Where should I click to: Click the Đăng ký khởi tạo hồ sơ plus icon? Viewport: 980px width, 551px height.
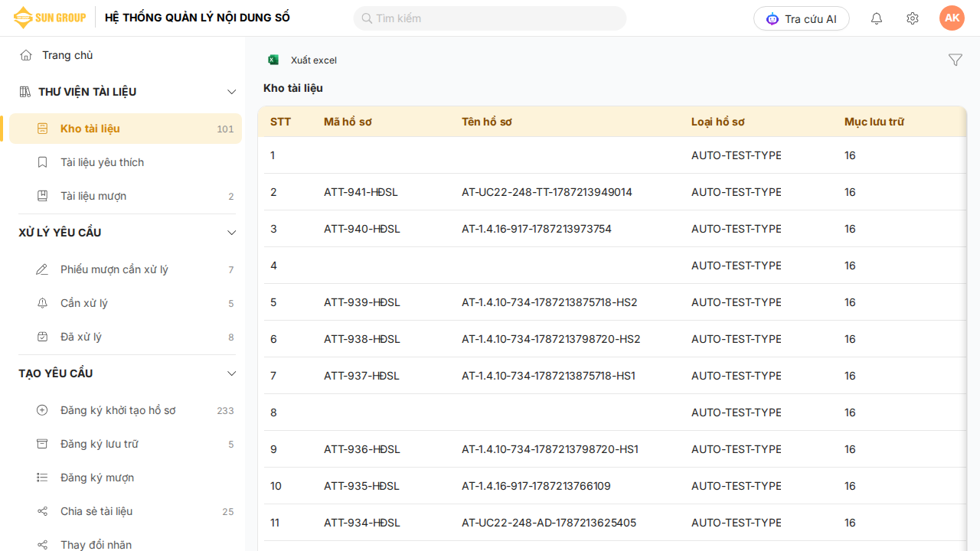point(43,410)
